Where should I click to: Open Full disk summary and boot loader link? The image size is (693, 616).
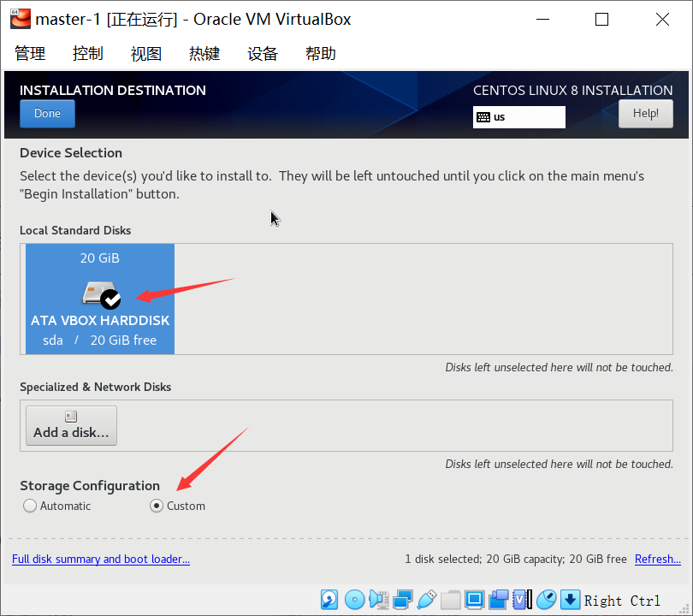click(101, 559)
